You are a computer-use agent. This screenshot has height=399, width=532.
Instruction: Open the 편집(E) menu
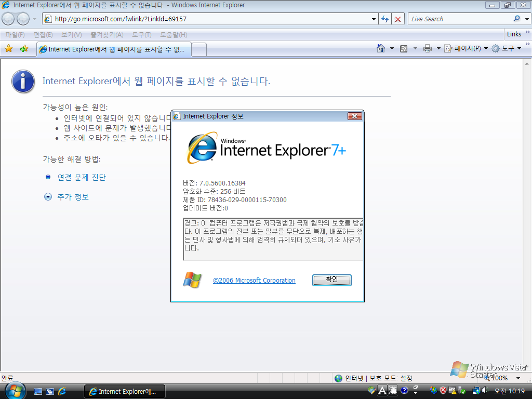(43, 35)
